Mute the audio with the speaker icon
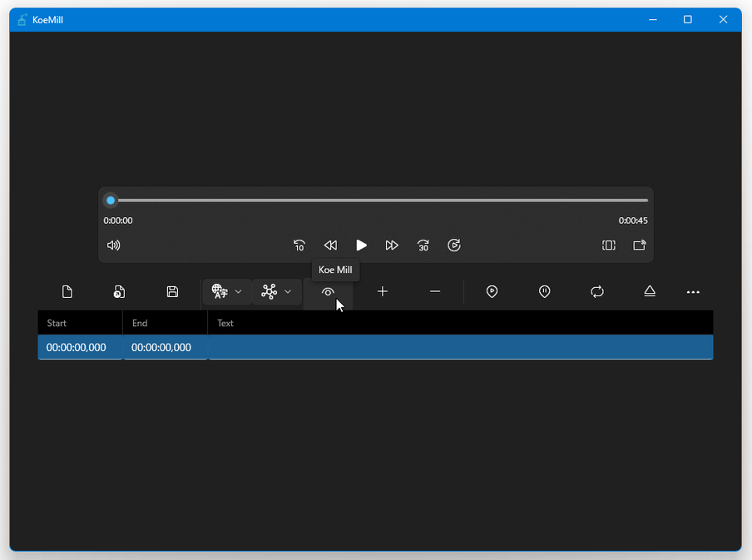 pos(114,245)
